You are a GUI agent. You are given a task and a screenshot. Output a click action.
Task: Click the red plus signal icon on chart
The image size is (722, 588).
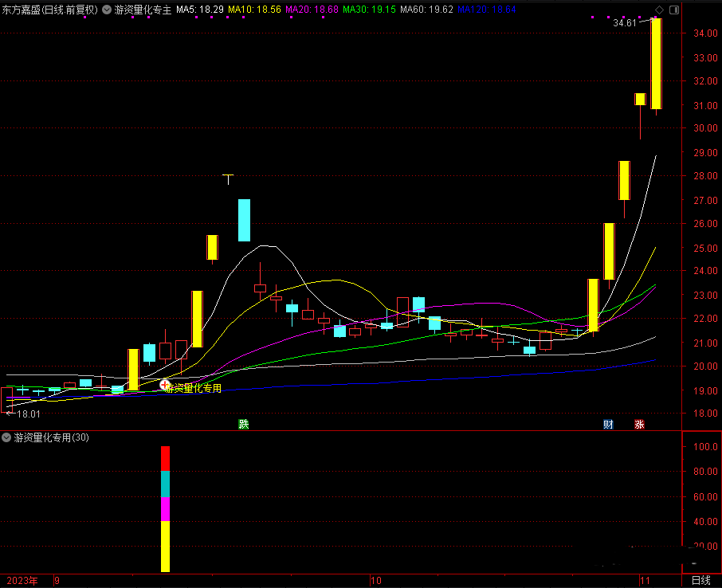point(166,386)
